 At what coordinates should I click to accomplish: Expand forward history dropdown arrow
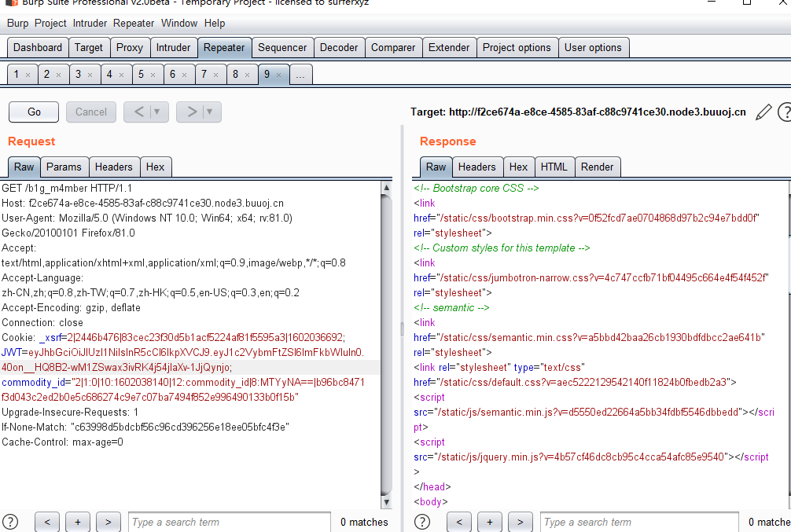click(209, 112)
